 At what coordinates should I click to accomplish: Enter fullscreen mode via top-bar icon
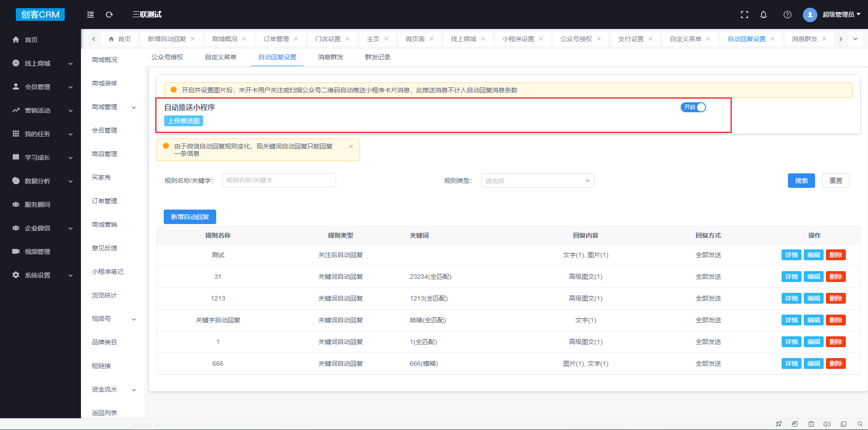[744, 14]
